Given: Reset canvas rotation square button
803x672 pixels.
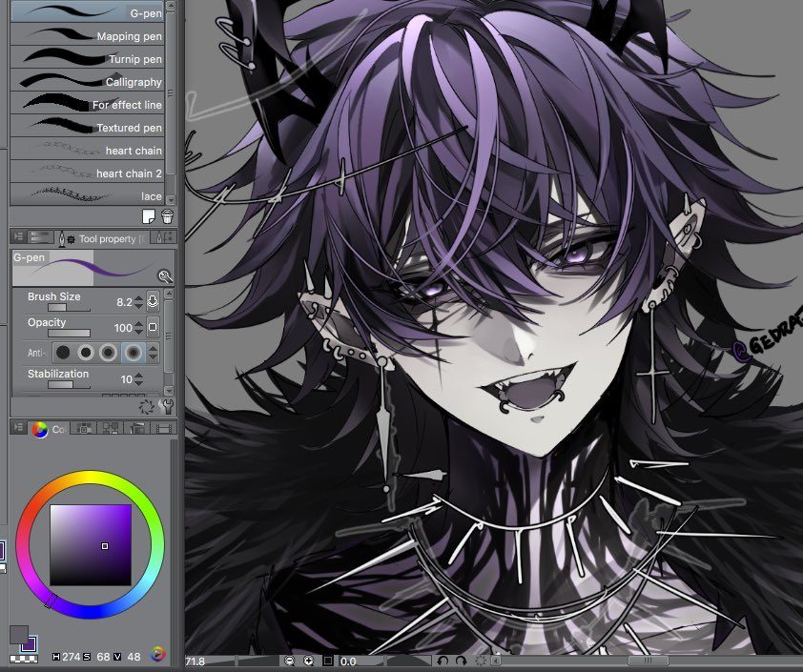Looking at the screenshot, I should point(328,661).
